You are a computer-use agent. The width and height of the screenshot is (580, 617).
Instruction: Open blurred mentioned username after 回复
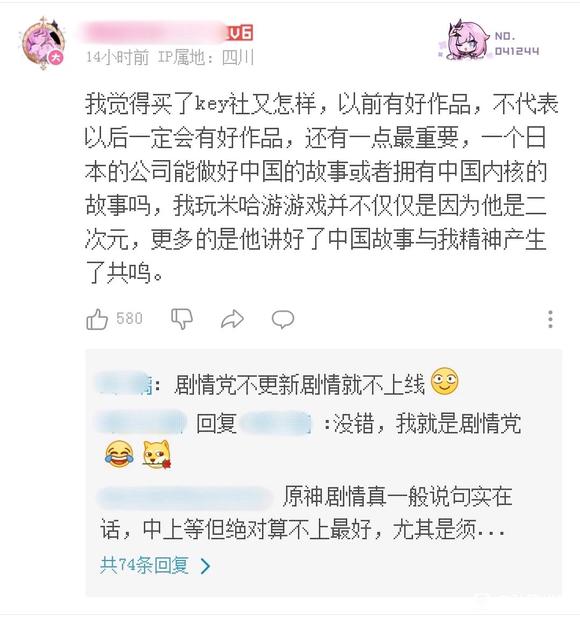[x=276, y=424]
